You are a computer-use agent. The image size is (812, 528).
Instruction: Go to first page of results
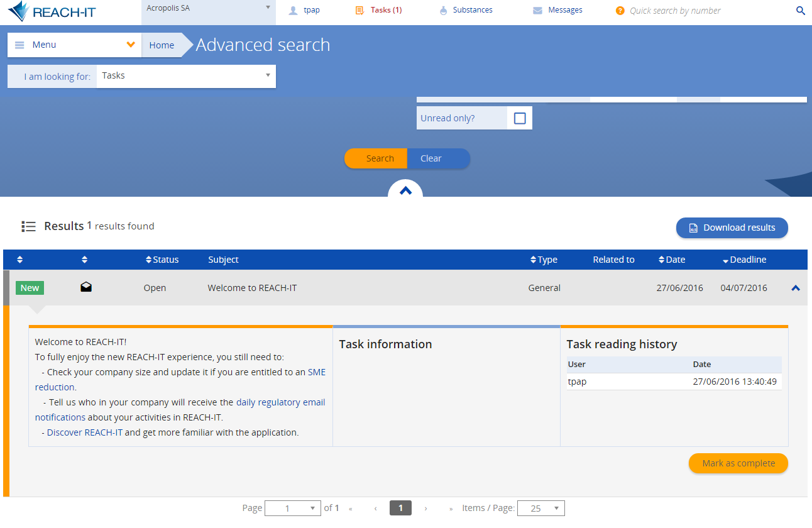tap(350, 509)
